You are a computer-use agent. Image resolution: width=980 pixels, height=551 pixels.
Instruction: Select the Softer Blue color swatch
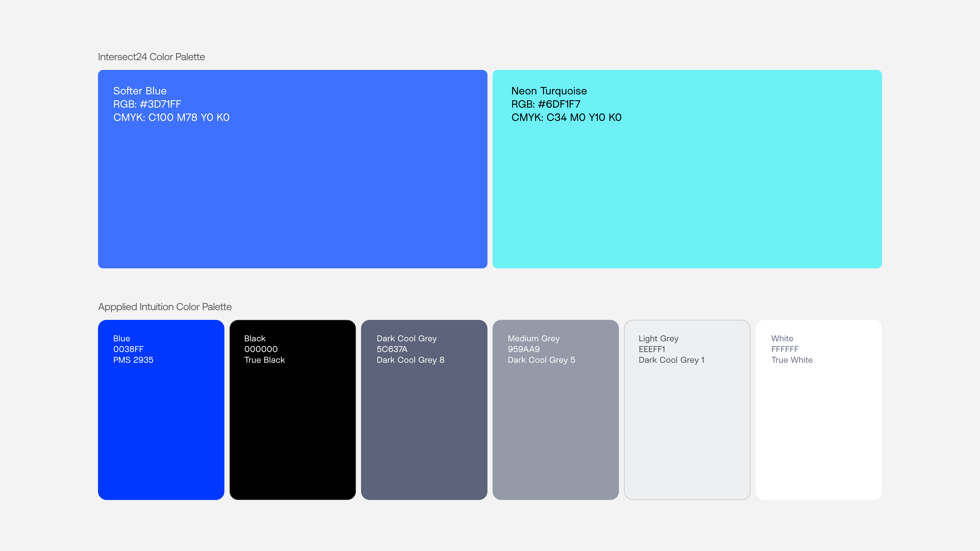click(x=293, y=169)
